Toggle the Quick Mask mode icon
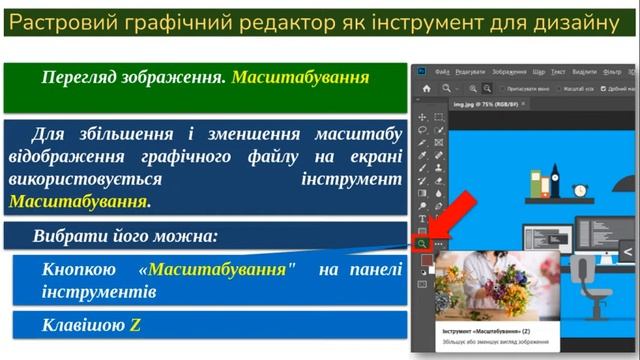The image size is (640, 360). click(422, 284)
